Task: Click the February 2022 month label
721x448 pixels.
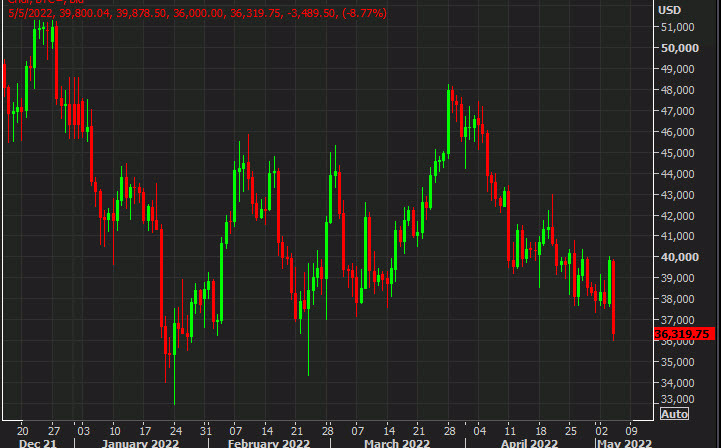Action: coord(268,441)
